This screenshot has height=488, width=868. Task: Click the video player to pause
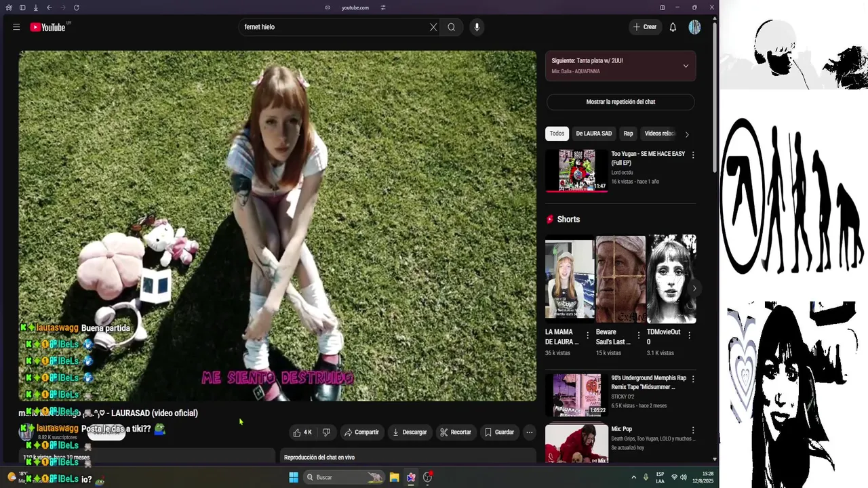[277, 226]
